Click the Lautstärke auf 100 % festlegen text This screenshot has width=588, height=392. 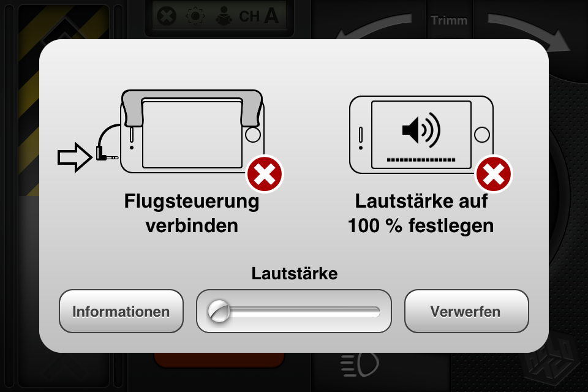421,213
